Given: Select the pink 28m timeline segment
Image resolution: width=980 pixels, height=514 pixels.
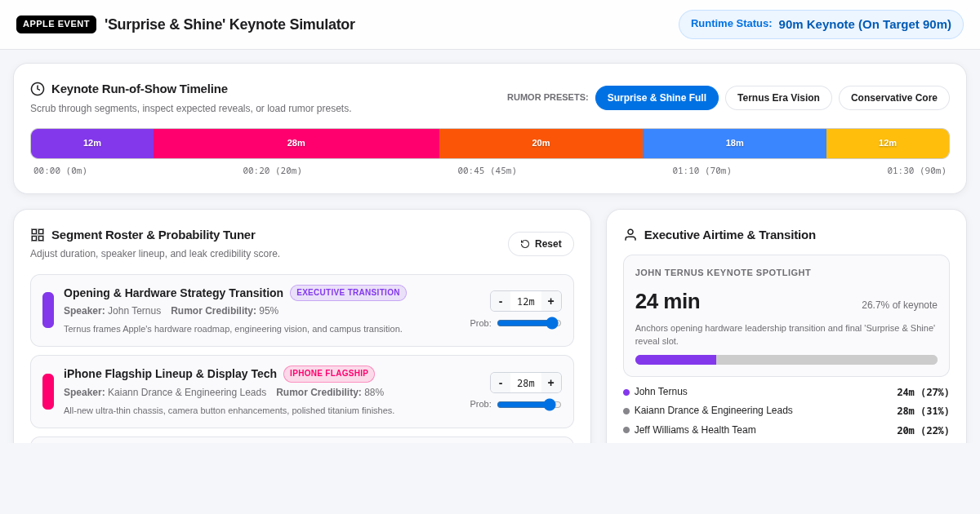Looking at the screenshot, I should pyautogui.click(x=296, y=144).
